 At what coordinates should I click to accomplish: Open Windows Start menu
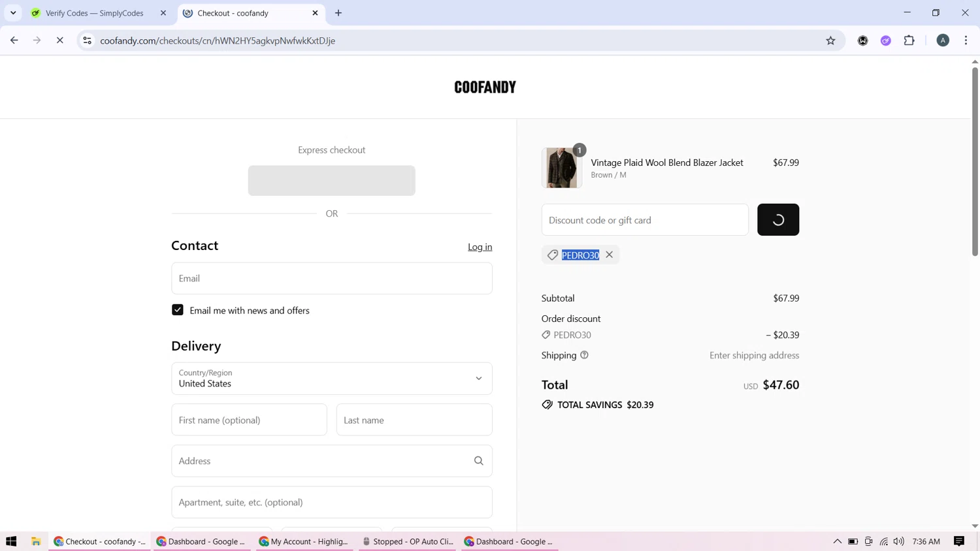(x=11, y=541)
